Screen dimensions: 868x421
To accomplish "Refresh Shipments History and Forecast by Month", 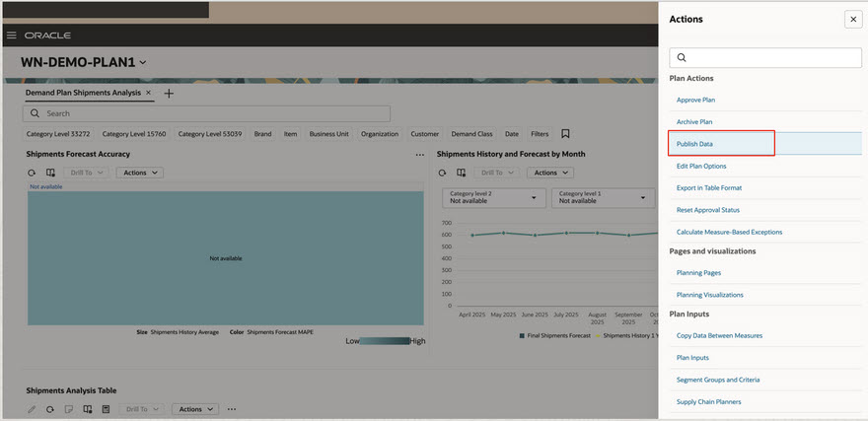I will point(442,174).
